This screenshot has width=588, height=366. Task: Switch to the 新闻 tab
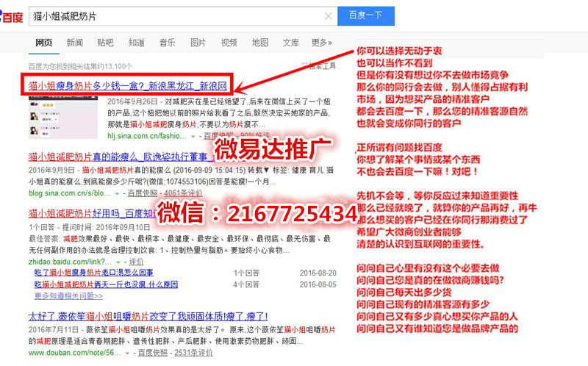[74, 43]
